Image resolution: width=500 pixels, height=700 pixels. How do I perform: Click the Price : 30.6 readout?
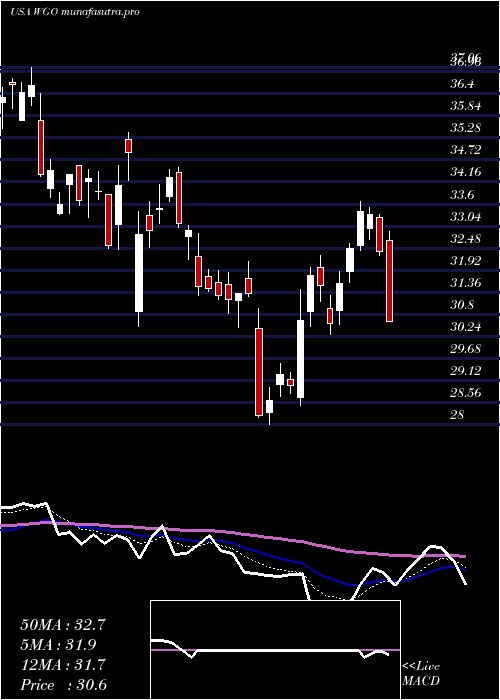pyautogui.click(x=63, y=685)
